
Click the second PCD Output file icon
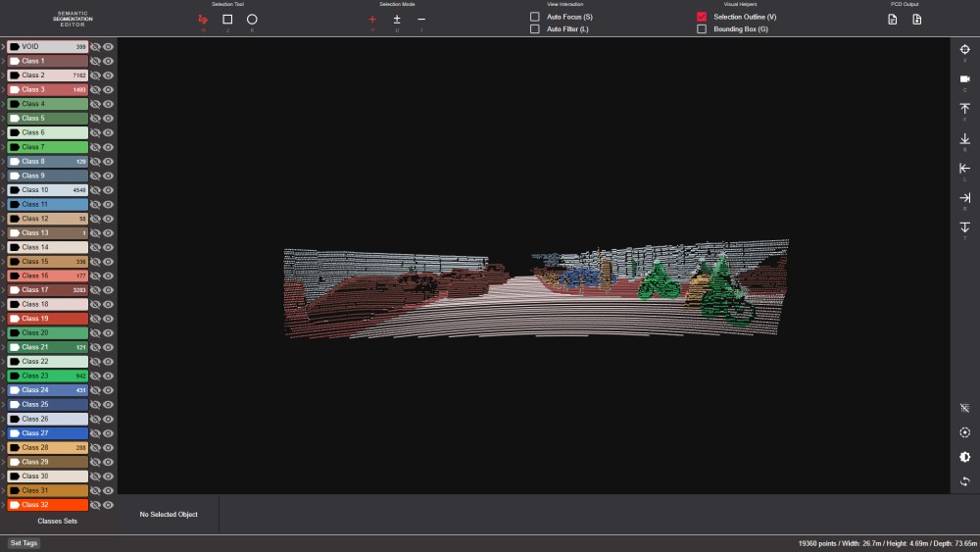tap(917, 19)
